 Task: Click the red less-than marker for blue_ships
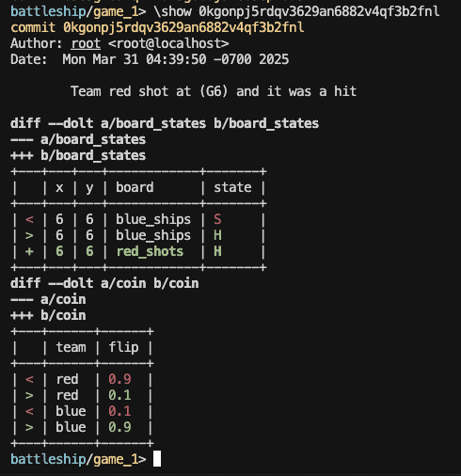pyautogui.click(x=29, y=219)
